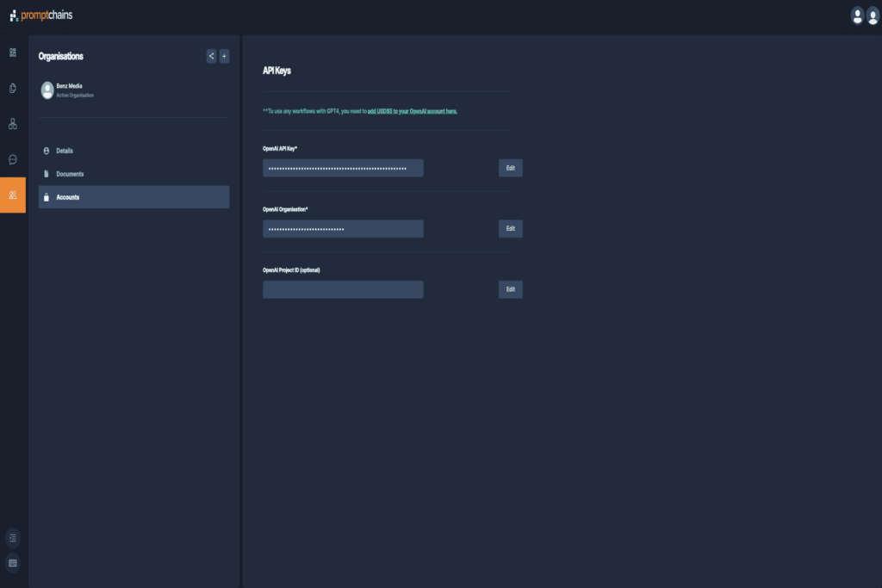Screen dimensions: 882x588
Task: Open the Accounts menu item
Action: point(134,197)
